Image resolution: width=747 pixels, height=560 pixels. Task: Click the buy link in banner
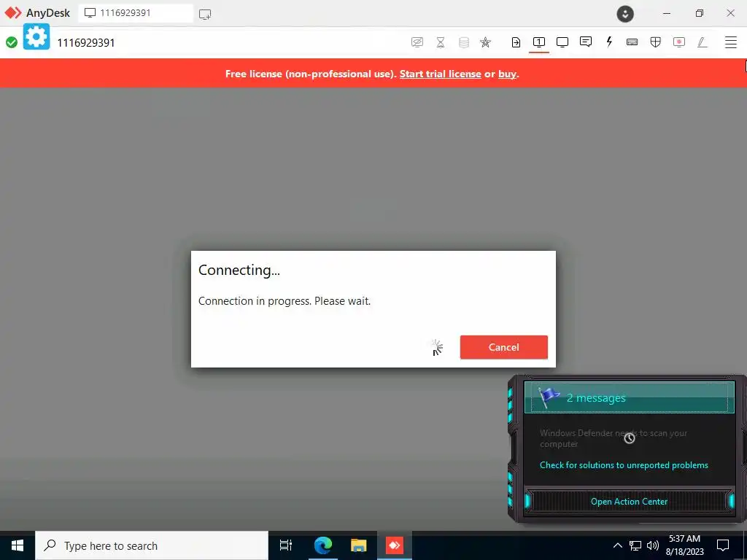508,74
